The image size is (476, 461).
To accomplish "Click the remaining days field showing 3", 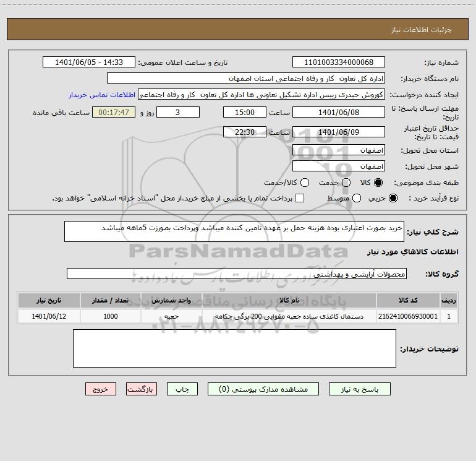I will [x=178, y=112].
